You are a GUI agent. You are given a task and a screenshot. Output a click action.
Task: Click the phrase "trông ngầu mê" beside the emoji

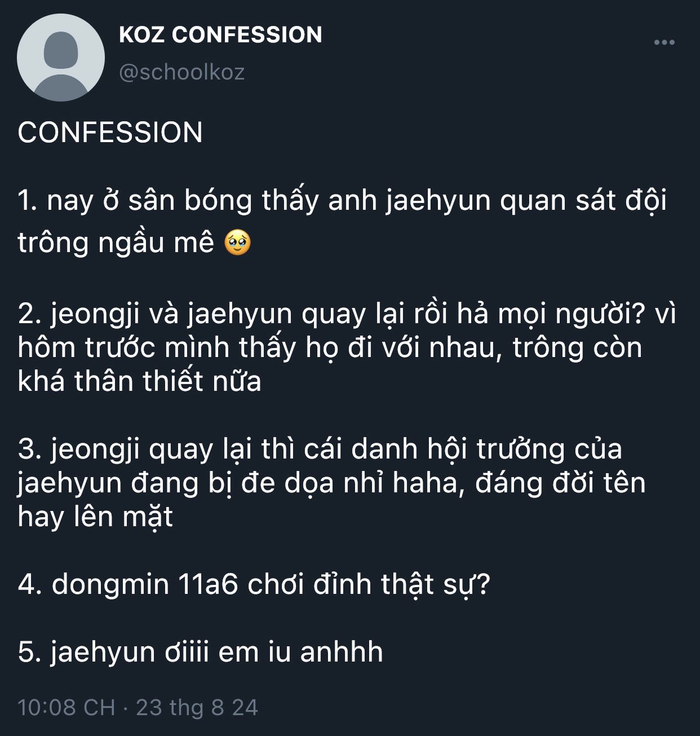pos(116,243)
